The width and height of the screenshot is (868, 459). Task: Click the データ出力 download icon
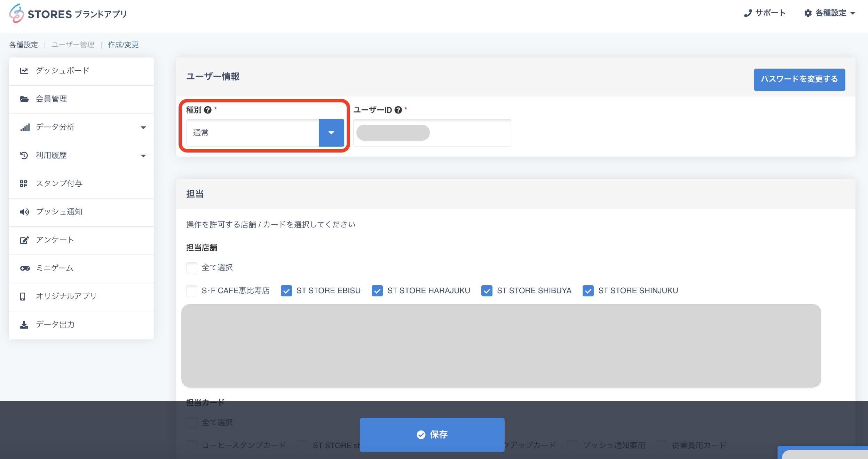tap(24, 325)
